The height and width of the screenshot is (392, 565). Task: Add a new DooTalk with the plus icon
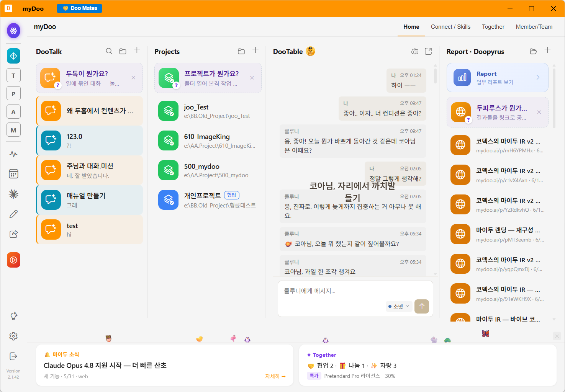137,51
